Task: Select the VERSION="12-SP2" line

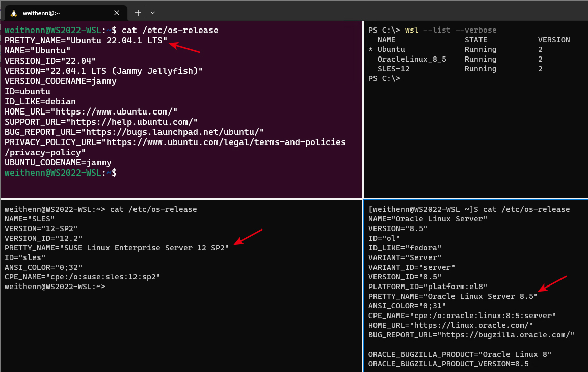Action: pos(41,228)
